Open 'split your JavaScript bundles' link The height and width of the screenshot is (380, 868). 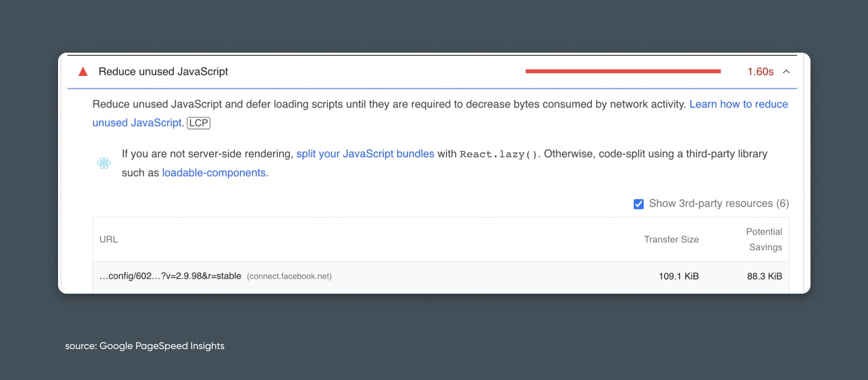tap(365, 154)
